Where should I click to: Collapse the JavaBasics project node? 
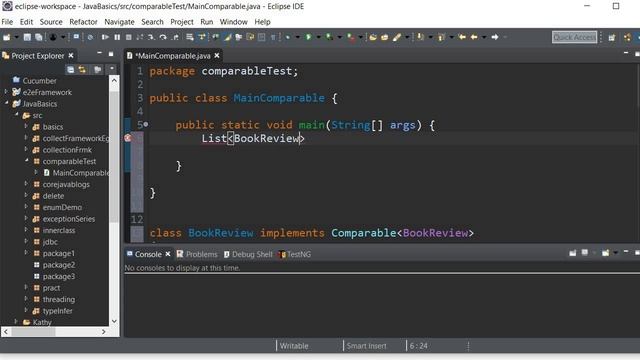pos(6,103)
